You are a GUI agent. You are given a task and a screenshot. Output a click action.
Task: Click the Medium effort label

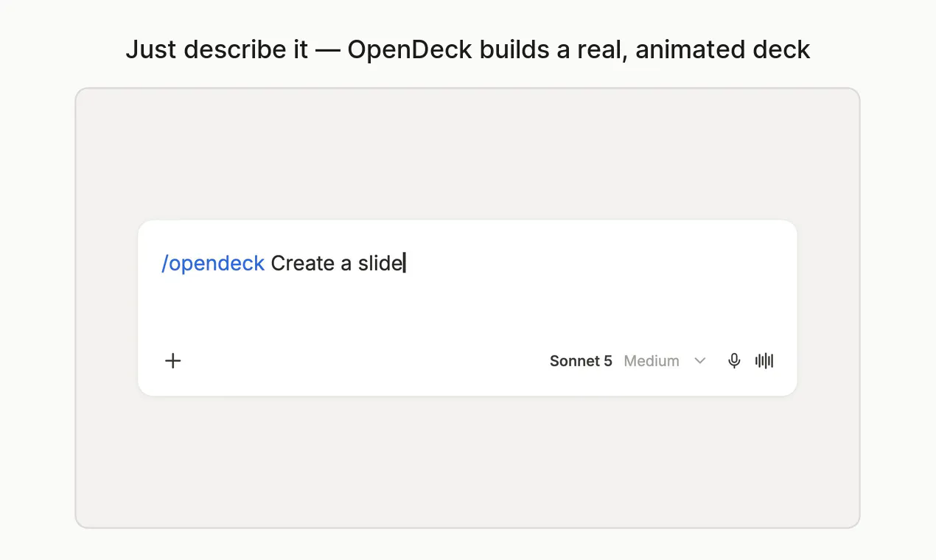[652, 360]
